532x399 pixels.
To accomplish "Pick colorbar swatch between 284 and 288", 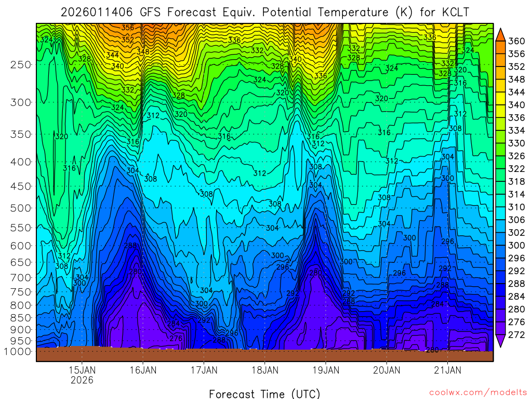I will 500,290.
